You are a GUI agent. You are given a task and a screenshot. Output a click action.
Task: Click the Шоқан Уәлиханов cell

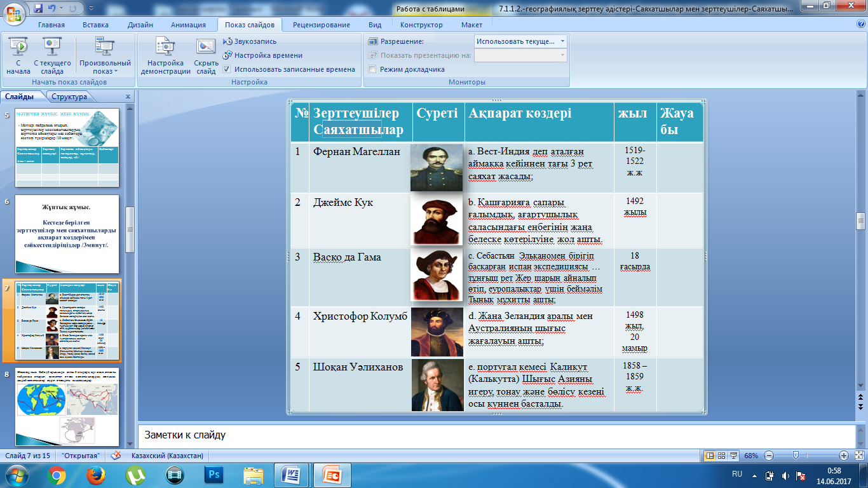pyautogui.click(x=361, y=385)
